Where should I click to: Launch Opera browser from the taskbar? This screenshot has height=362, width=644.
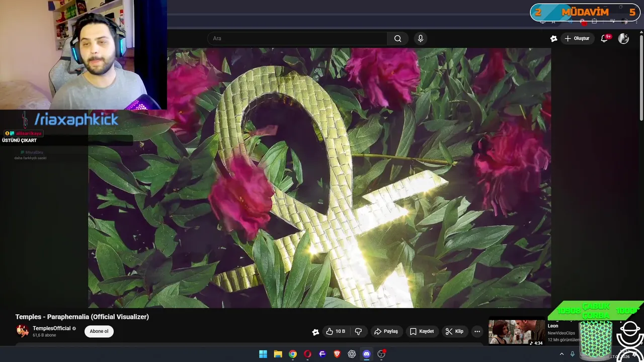click(307, 354)
